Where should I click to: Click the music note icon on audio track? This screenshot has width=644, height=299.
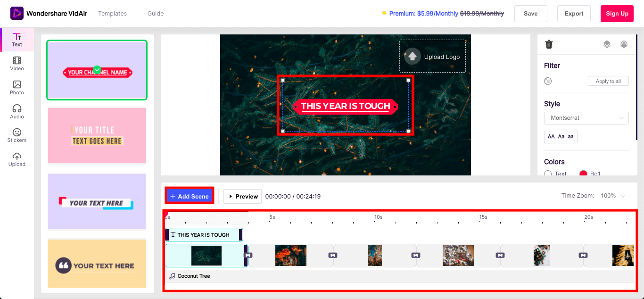click(x=172, y=276)
